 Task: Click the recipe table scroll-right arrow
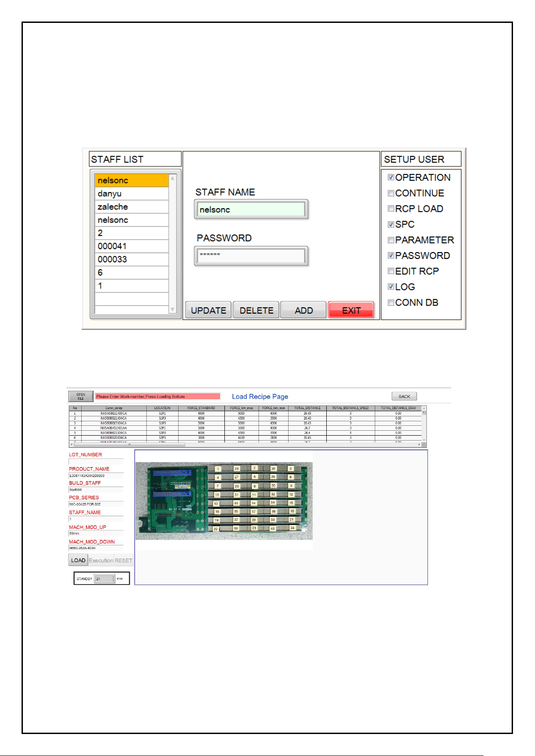tap(419, 445)
